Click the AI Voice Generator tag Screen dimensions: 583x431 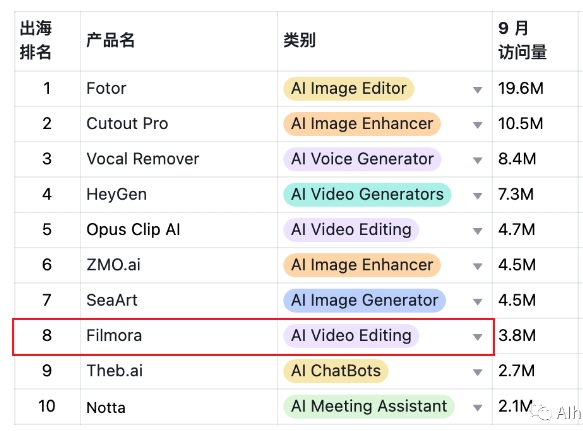pyautogui.click(x=362, y=159)
